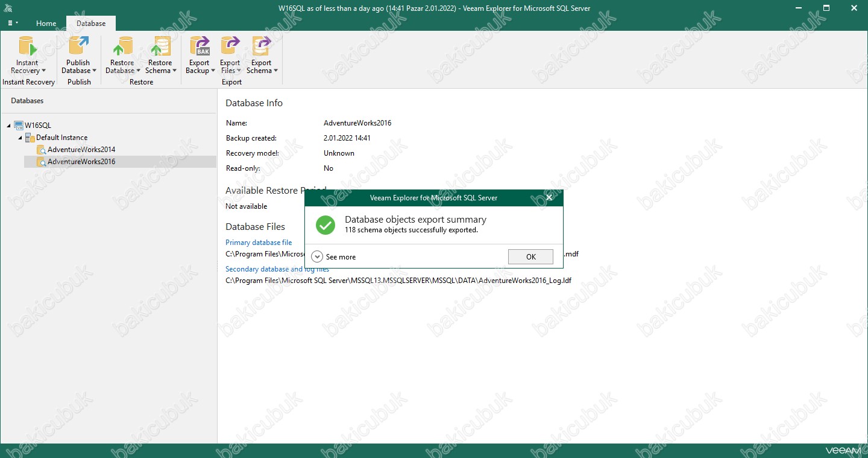Click the Recovery model value Unknown

pos(339,153)
